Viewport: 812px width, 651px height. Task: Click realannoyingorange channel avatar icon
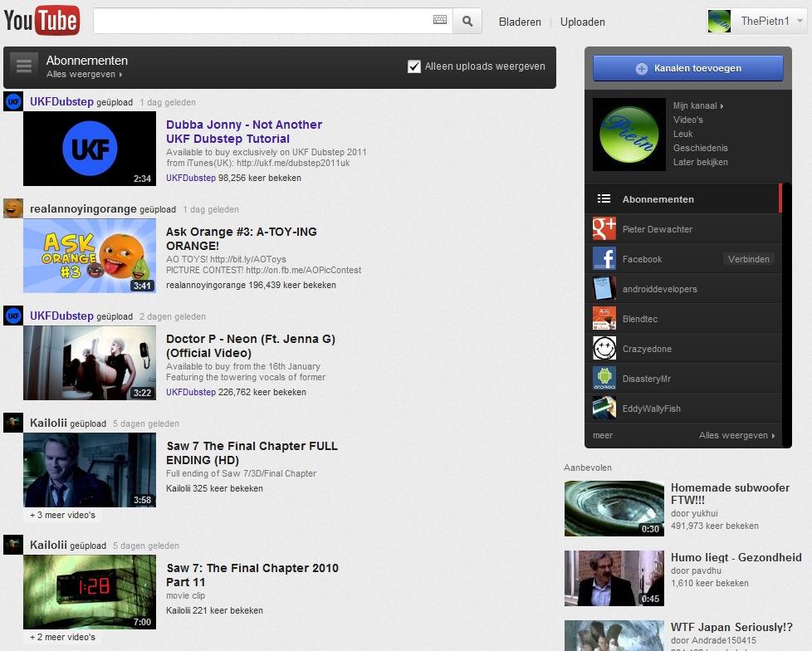(x=13, y=208)
